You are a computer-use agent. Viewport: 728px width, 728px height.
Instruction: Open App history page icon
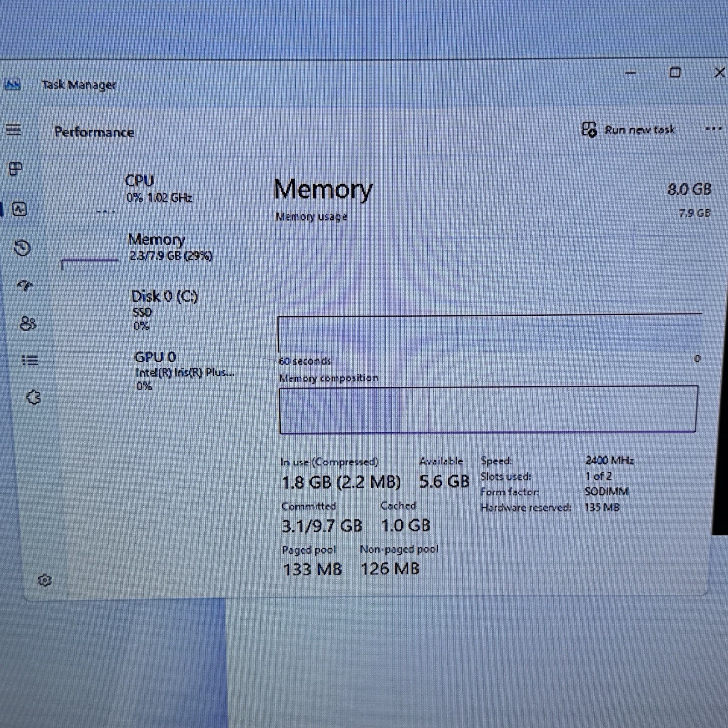pos(22,248)
